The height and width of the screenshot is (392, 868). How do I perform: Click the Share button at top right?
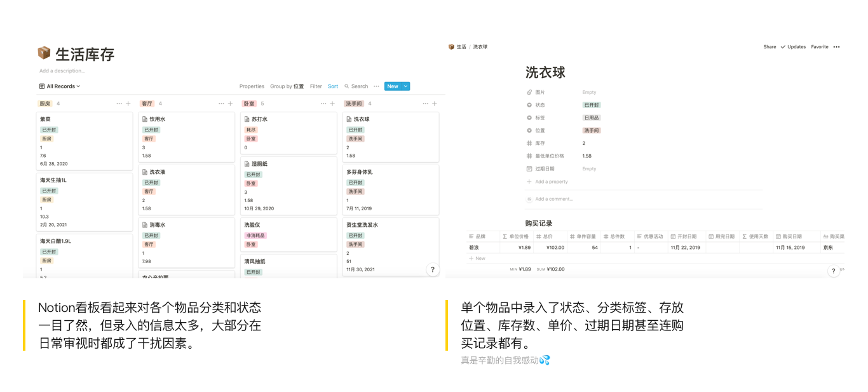pyautogui.click(x=770, y=47)
